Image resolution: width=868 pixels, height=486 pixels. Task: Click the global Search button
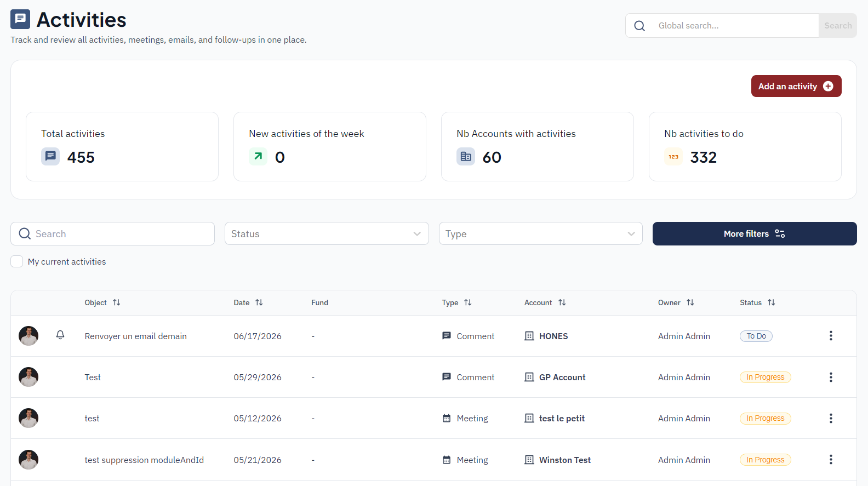click(x=838, y=26)
